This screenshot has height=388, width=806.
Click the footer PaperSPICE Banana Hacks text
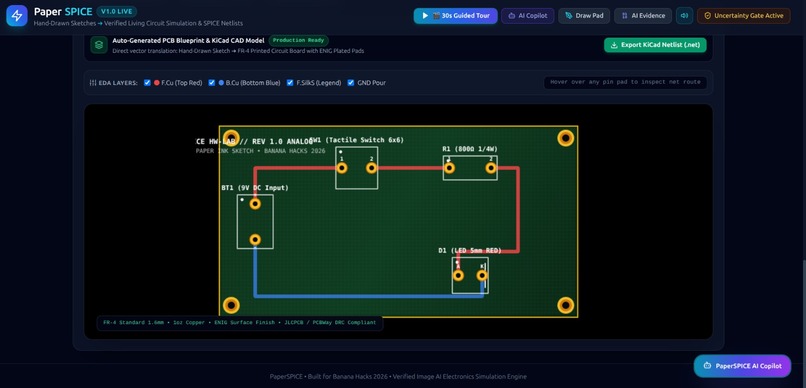398,377
